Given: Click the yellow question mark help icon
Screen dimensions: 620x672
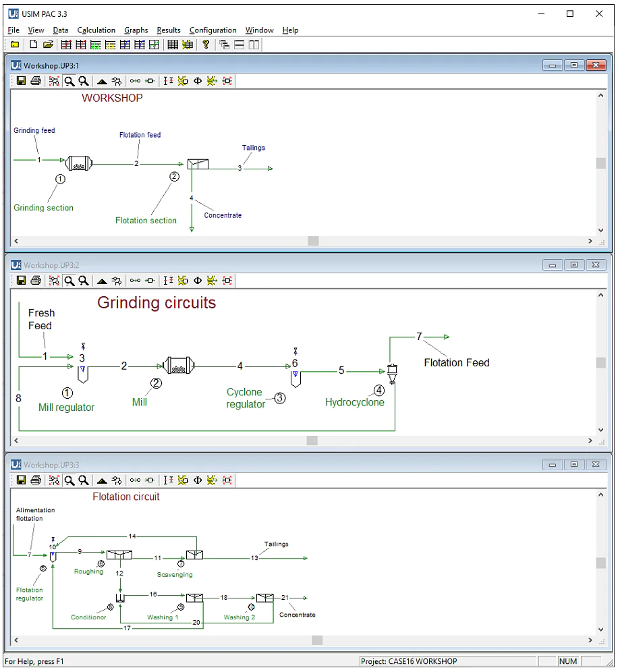Looking at the screenshot, I should 206,45.
